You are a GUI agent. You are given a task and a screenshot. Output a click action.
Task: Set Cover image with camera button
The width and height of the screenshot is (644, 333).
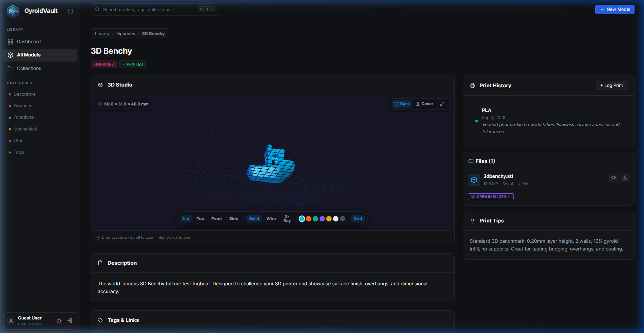424,104
